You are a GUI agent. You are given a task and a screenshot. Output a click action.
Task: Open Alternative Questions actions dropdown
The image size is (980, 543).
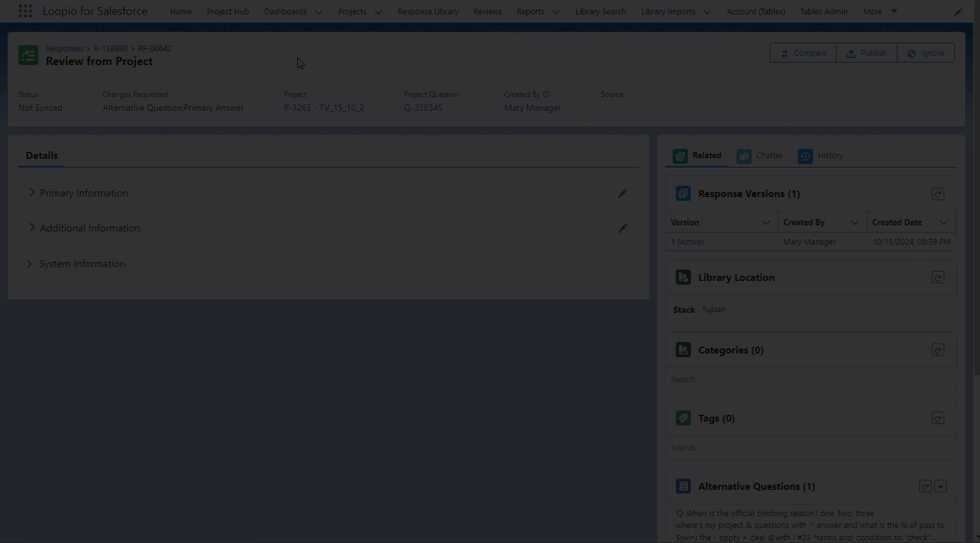941,487
